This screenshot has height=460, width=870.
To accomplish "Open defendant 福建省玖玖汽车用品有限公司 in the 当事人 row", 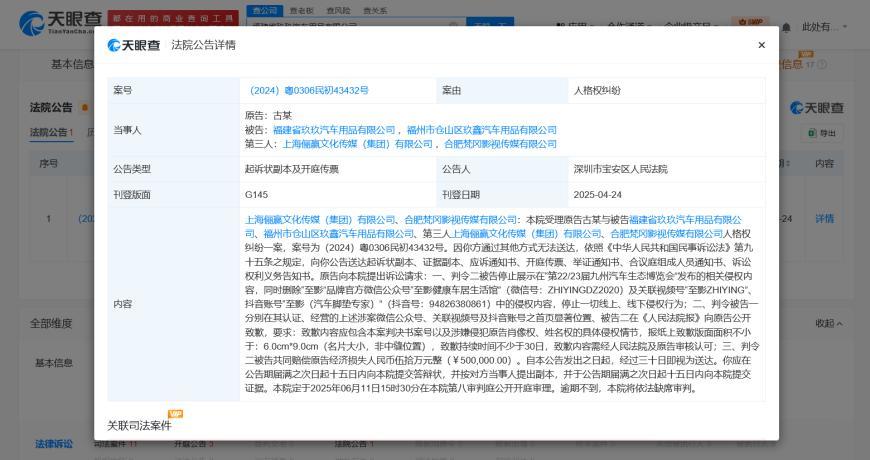I will point(334,130).
